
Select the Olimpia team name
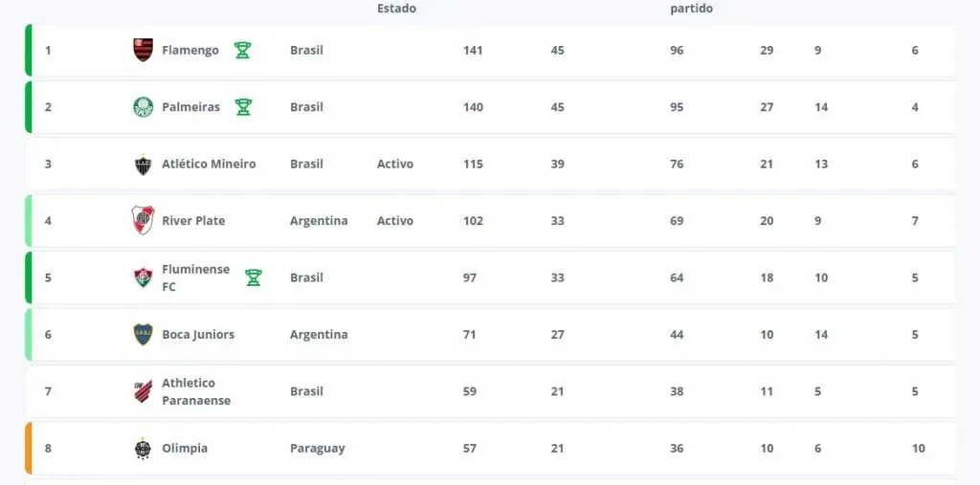(185, 449)
